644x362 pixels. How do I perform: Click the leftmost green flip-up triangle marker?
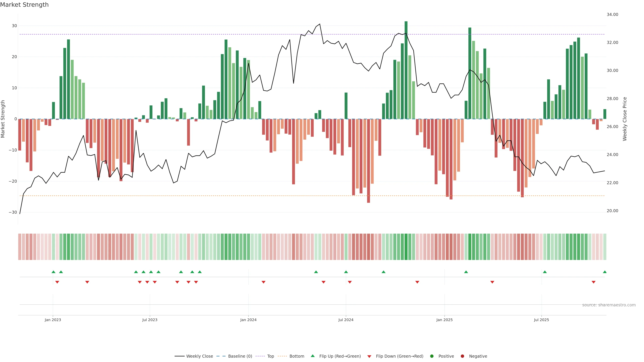tap(53, 272)
